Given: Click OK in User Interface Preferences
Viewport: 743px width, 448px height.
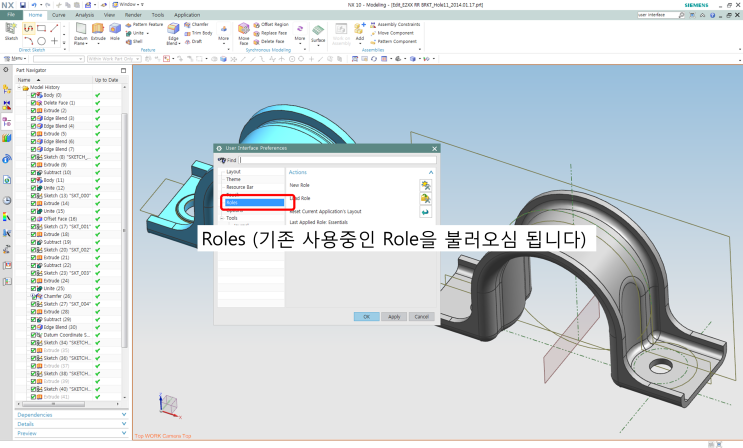Looking at the screenshot, I should [x=366, y=317].
